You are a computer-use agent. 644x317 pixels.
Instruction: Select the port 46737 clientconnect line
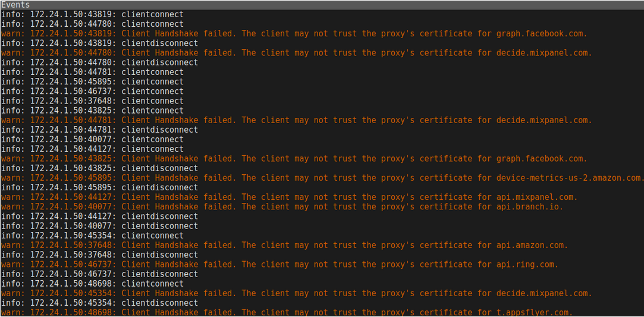92,91
